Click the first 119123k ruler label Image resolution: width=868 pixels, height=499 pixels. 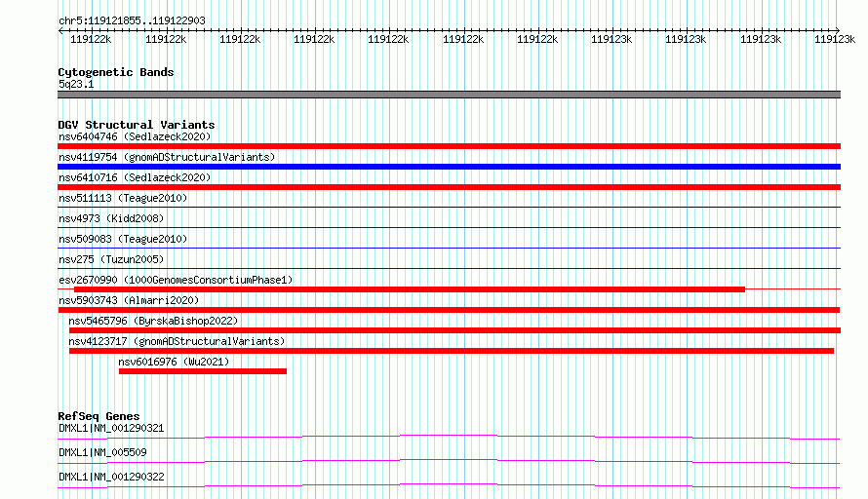(x=612, y=39)
